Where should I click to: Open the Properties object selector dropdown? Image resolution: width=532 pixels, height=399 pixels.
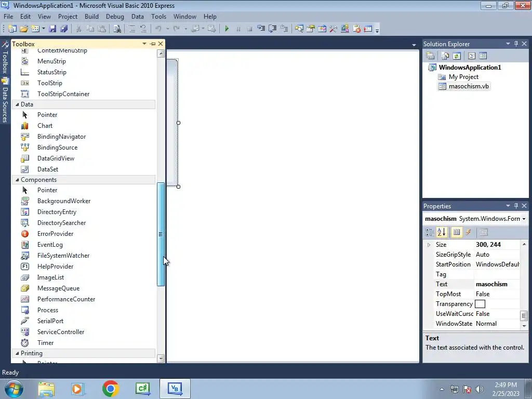(524, 219)
